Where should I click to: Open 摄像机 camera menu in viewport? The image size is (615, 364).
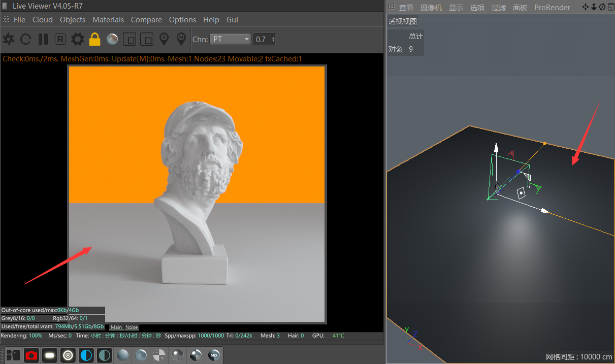point(431,8)
